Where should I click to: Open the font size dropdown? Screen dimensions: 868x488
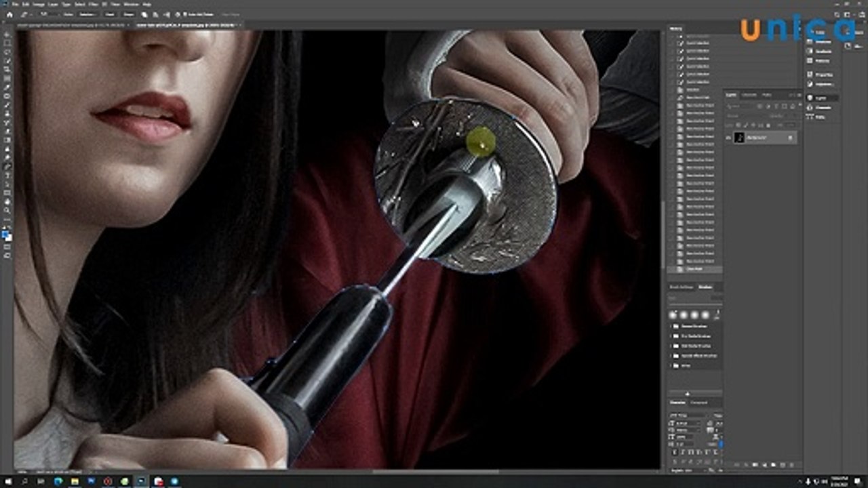coord(688,424)
